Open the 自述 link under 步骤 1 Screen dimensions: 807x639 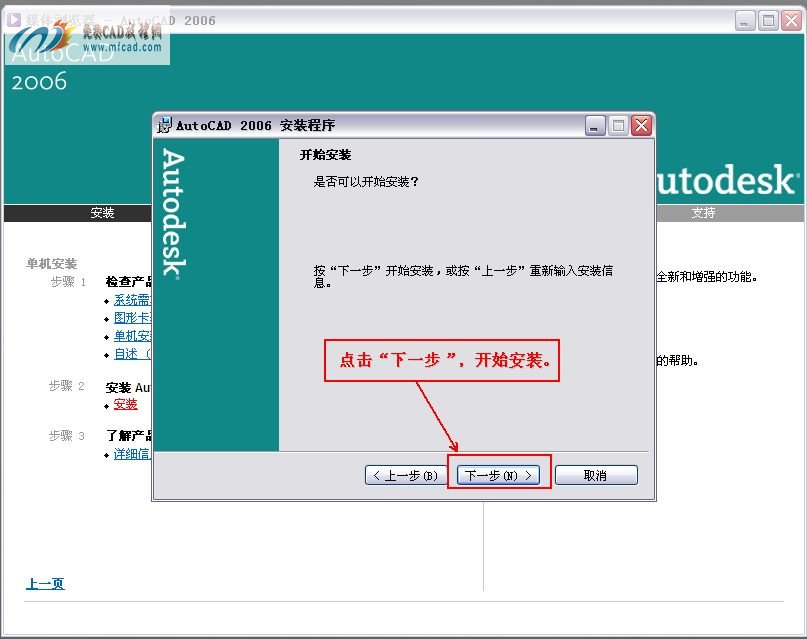click(x=132, y=354)
